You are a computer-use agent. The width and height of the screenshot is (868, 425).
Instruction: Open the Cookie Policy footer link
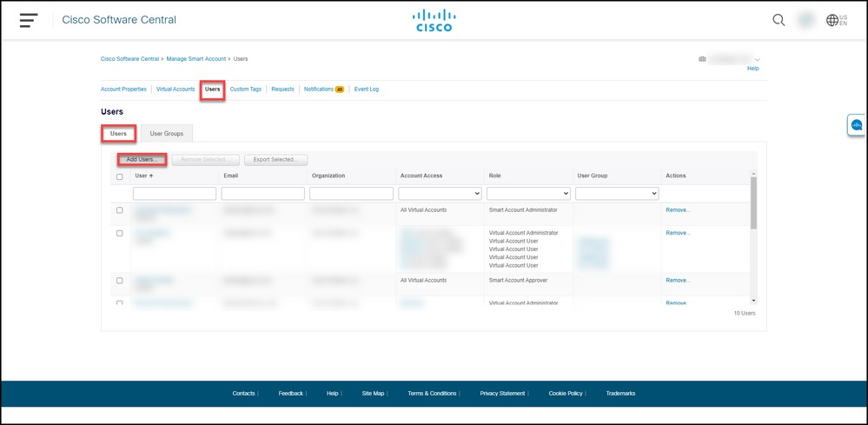pyautogui.click(x=565, y=394)
